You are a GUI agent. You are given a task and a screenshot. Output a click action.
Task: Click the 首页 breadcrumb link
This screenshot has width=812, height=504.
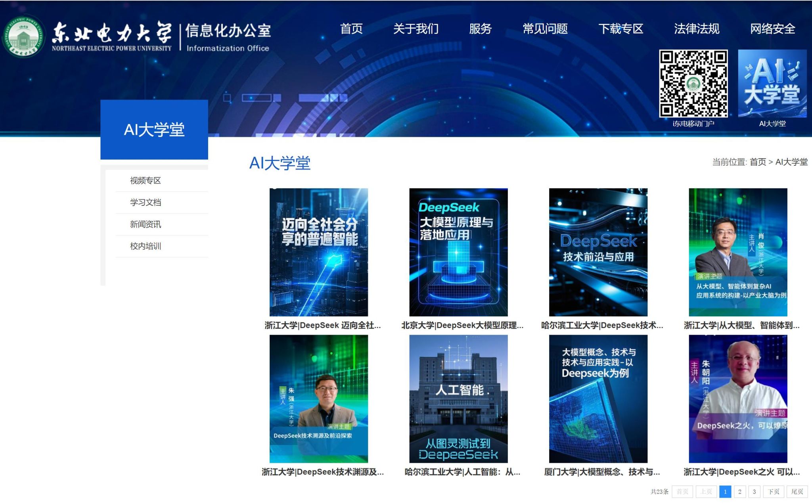point(758,162)
